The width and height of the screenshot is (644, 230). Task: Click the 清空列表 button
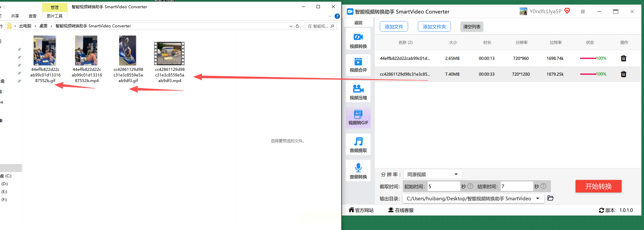[472, 27]
